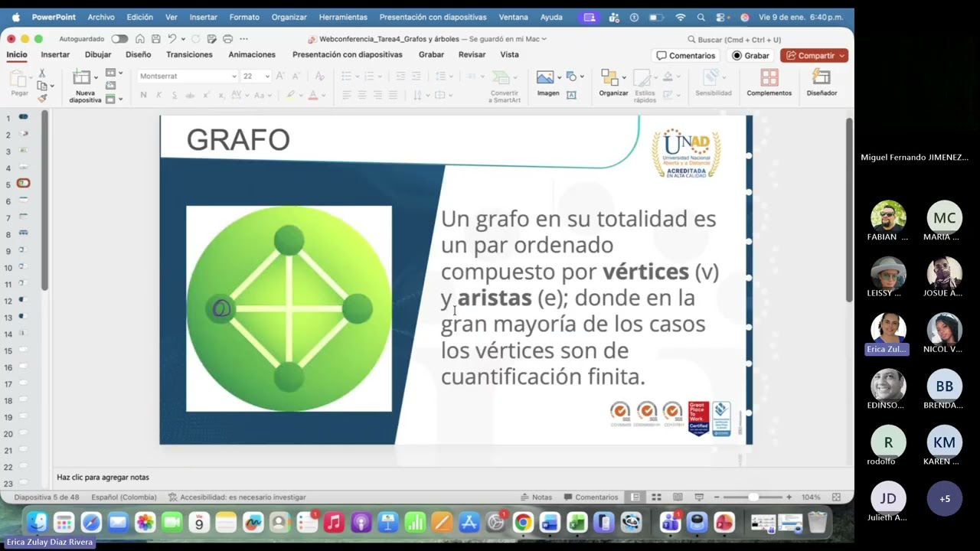
Task: Open the Insertar ribbon tab
Action: coord(55,54)
